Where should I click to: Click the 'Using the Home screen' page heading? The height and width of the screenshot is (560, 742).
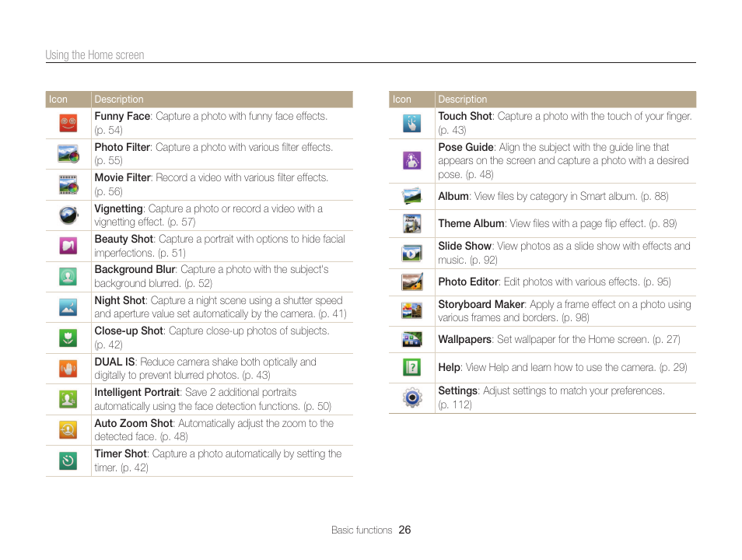(x=95, y=55)
